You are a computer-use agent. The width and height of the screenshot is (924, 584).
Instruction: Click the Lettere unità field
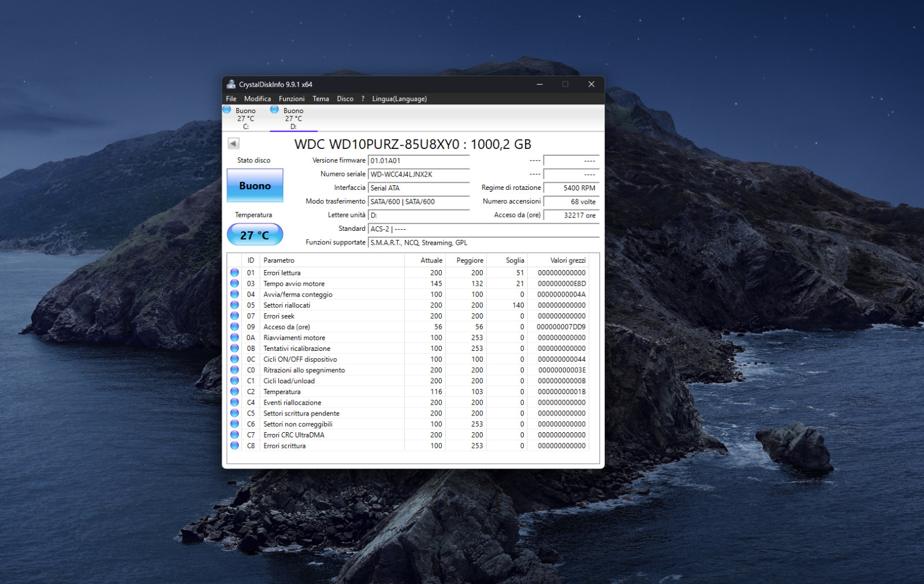point(419,215)
